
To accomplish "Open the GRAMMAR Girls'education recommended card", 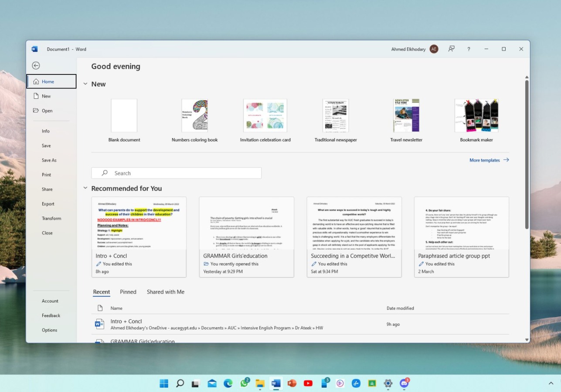I will click(x=247, y=237).
